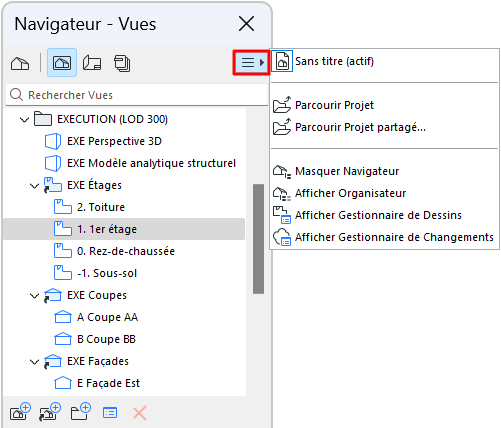
Task: Collapse the EXE Coupes group
Action: [x=35, y=296]
